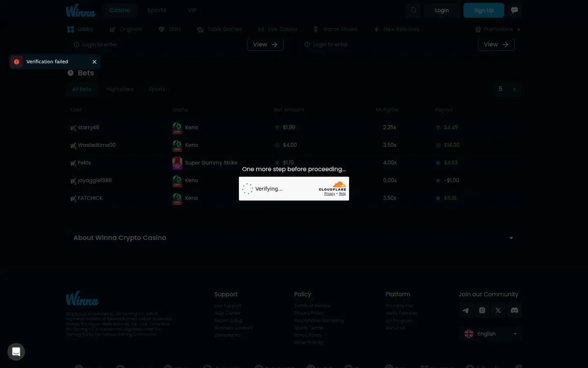Open the Originals category
The width and height of the screenshot is (588, 368).
[x=126, y=29]
